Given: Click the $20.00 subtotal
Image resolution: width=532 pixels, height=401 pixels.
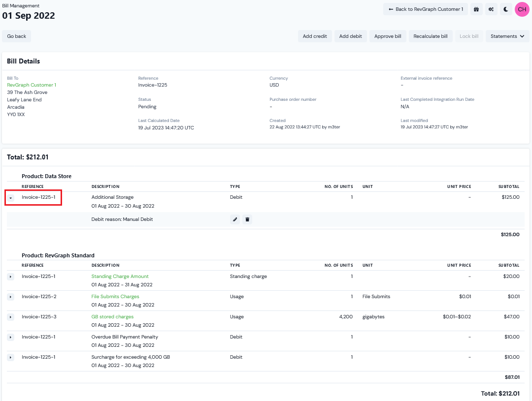Looking at the screenshot, I should point(511,276).
